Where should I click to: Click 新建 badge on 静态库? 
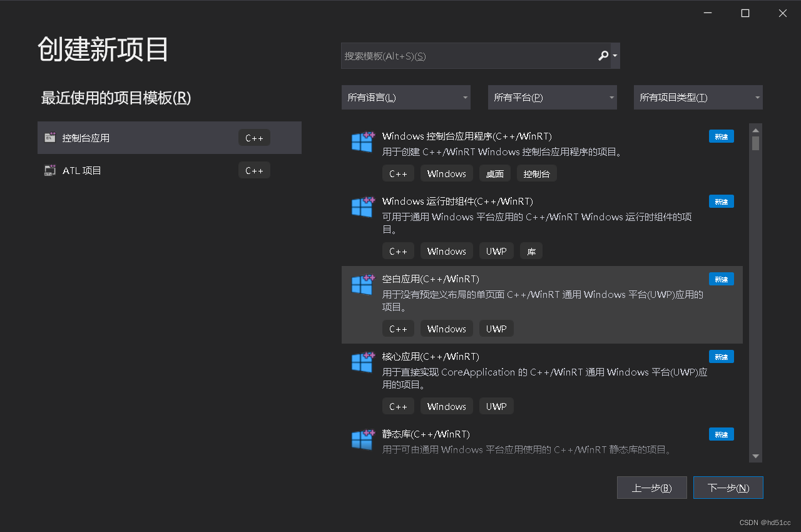pos(722,434)
